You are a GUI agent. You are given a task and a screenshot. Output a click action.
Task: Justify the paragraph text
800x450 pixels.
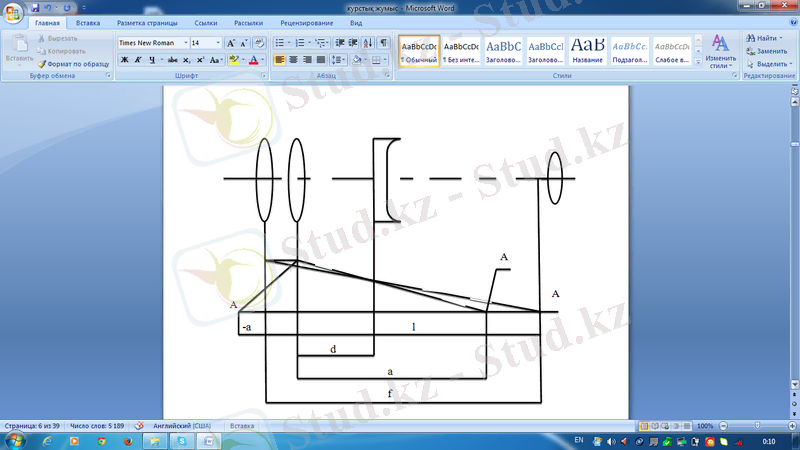click(x=321, y=60)
